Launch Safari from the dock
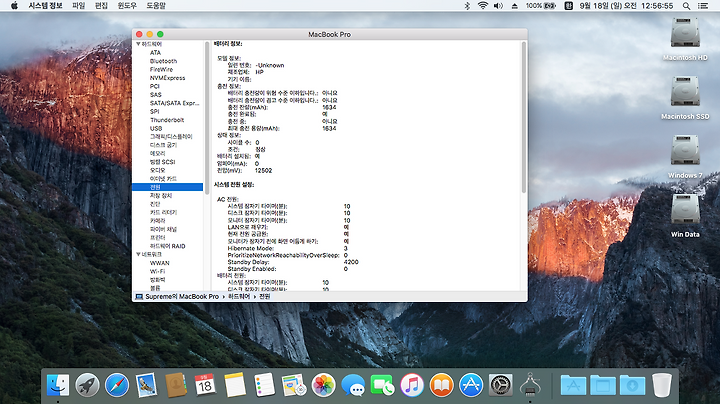Image resolution: width=720 pixels, height=404 pixels. (117, 385)
